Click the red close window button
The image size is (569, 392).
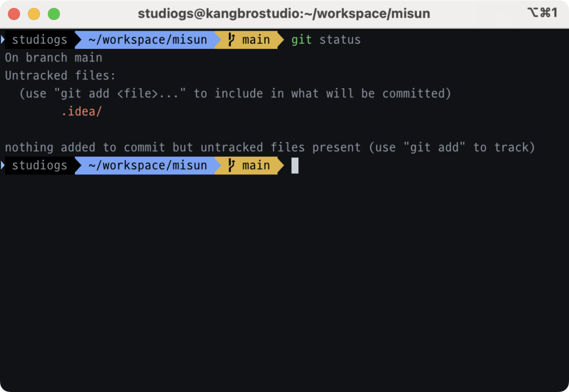(x=14, y=14)
